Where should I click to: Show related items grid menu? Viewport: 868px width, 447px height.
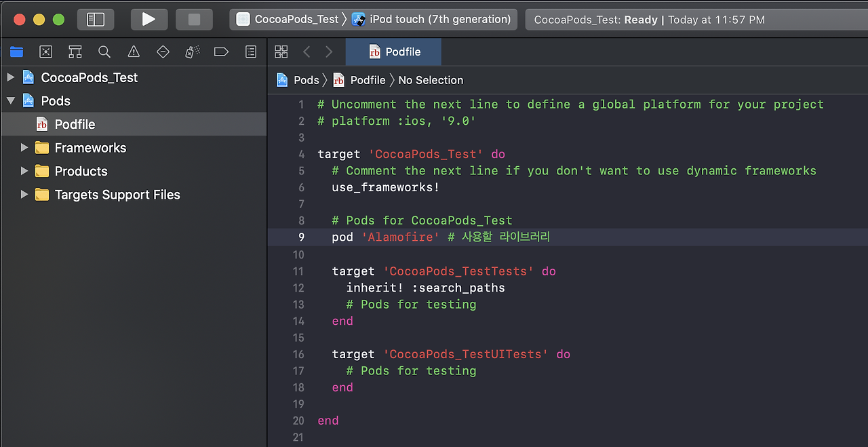pos(281,52)
